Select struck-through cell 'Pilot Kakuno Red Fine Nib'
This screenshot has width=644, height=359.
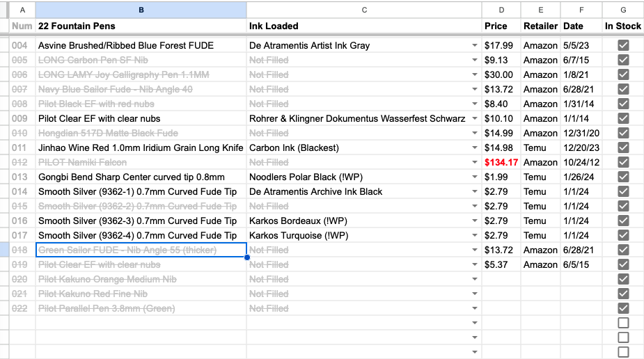click(x=141, y=294)
